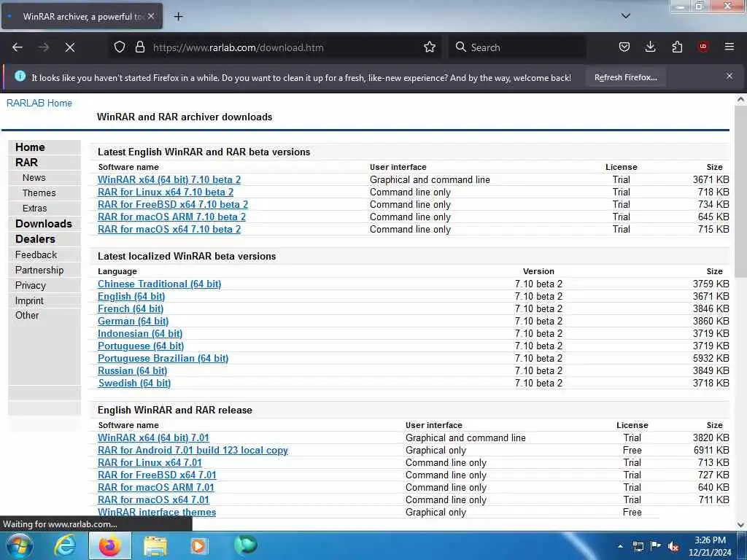The image size is (747, 560).
Task: Close the WinRAR archiver tab
Action: 151,16
